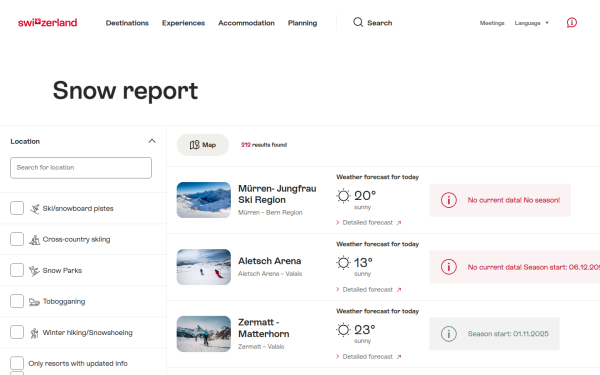Click the '212 results found' text
The width and height of the screenshot is (600, 375).
[x=264, y=145]
